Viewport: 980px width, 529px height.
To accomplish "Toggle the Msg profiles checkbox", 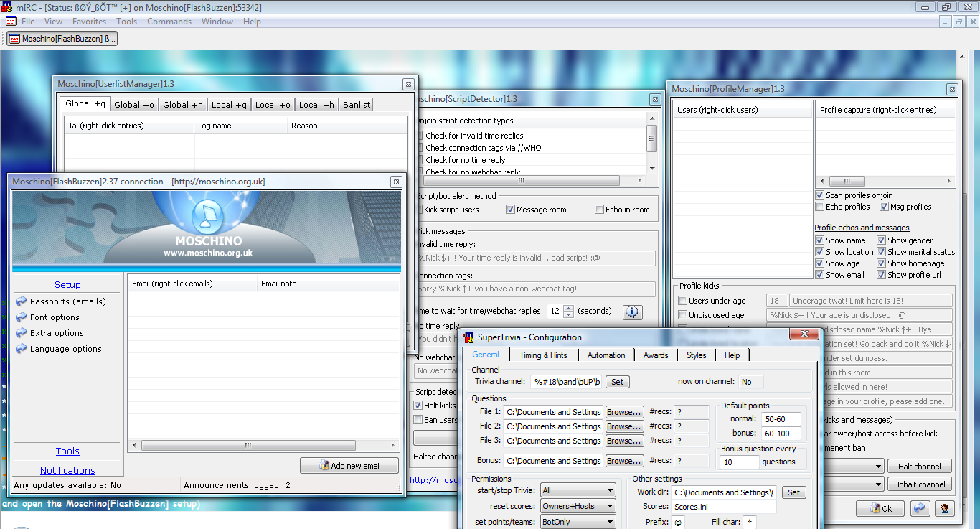I will [x=885, y=207].
